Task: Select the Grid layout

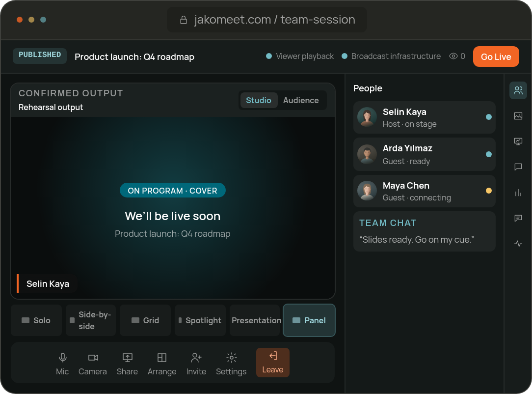Action: pyautogui.click(x=145, y=320)
